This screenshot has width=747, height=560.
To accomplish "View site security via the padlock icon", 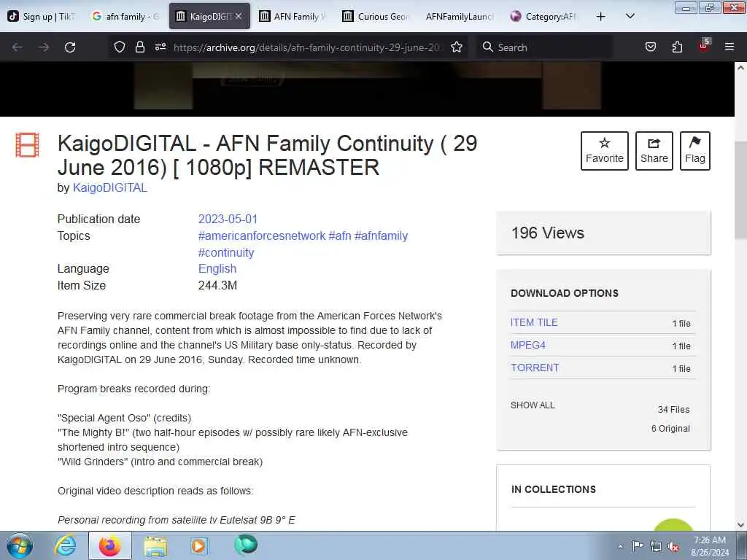I will [139, 47].
